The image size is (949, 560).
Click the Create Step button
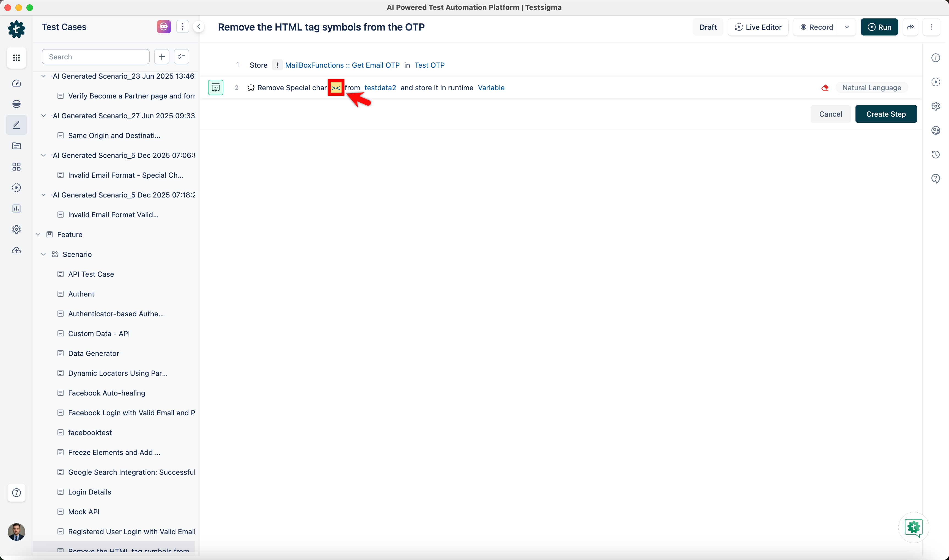(886, 114)
